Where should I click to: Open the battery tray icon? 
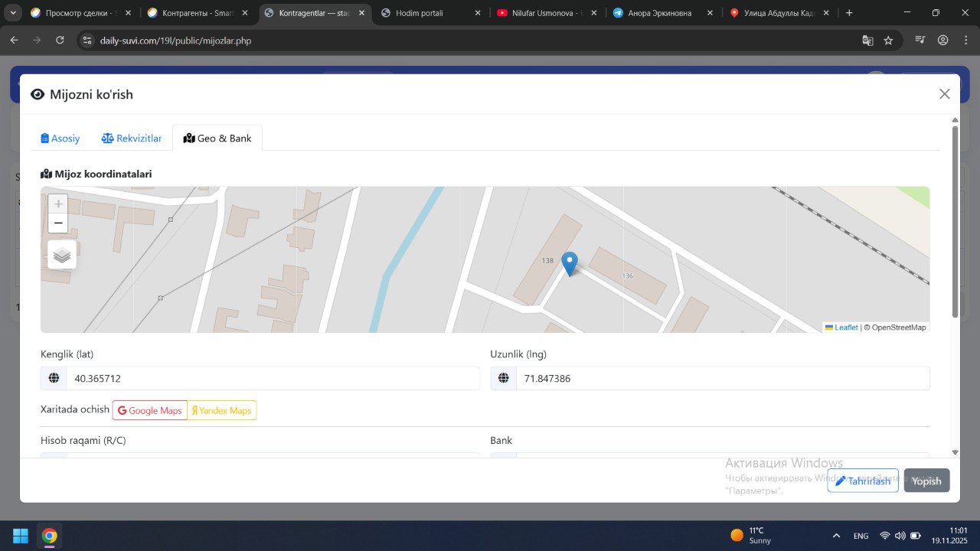pos(915,536)
